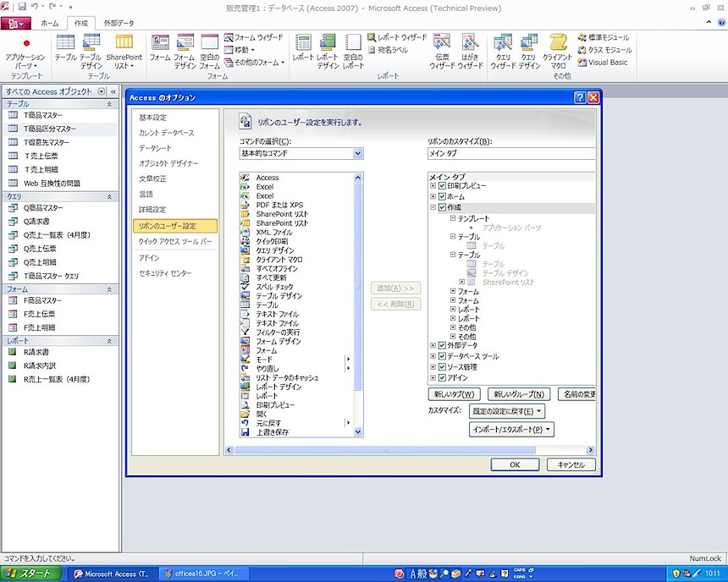Image resolution: width=728 pixels, height=582 pixels.
Task: Click the Microsoft Access taskbar button
Action: click(x=112, y=574)
